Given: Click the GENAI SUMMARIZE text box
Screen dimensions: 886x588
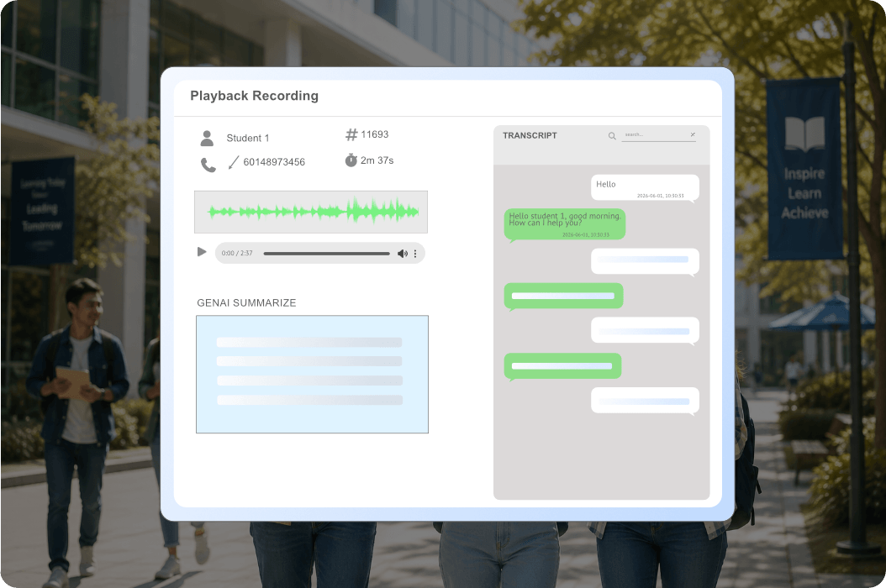Looking at the screenshot, I should (x=312, y=375).
